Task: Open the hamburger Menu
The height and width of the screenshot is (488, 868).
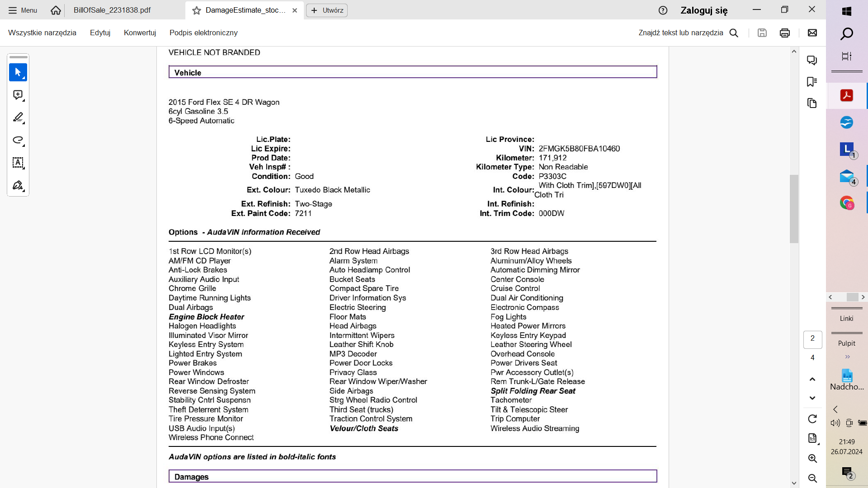Action: coord(23,10)
